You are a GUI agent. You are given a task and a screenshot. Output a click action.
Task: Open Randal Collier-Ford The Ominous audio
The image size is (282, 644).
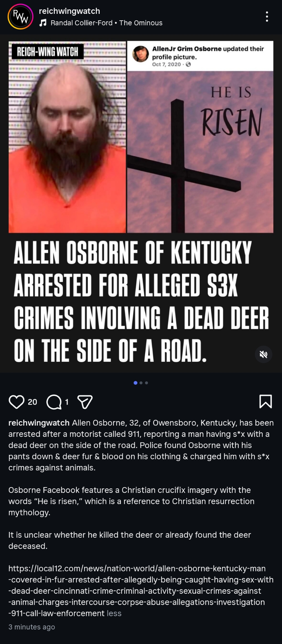tap(106, 23)
